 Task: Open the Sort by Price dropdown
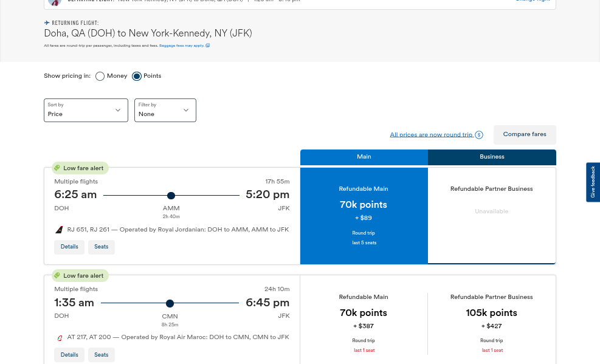pyautogui.click(x=86, y=110)
